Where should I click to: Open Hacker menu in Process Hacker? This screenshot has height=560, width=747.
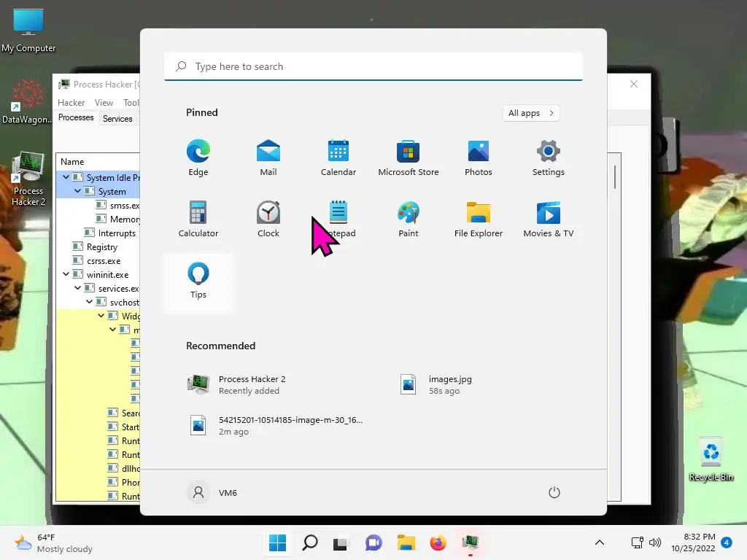[71, 103]
